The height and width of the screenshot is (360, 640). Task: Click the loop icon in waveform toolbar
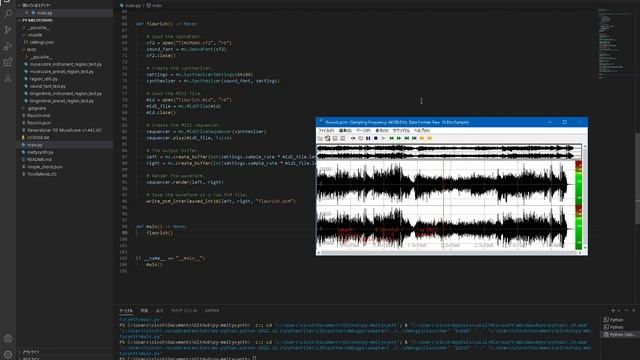pos(360,138)
